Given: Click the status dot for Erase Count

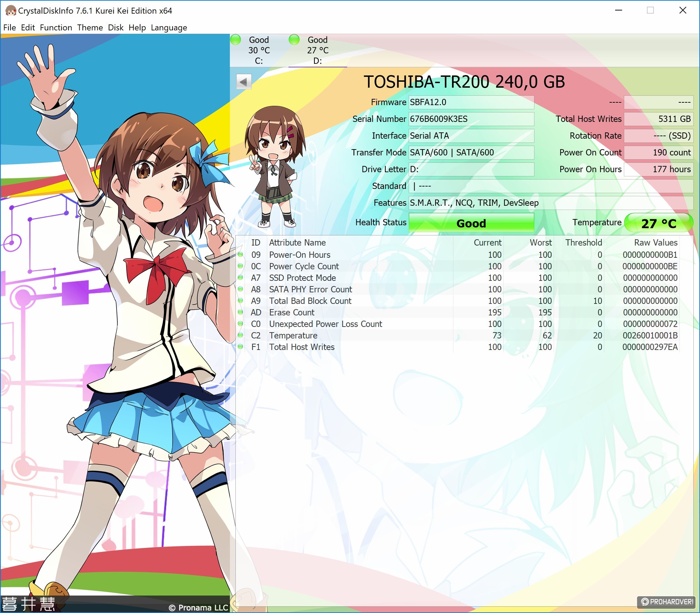Looking at the screenshot, I should tap(240, 312).
